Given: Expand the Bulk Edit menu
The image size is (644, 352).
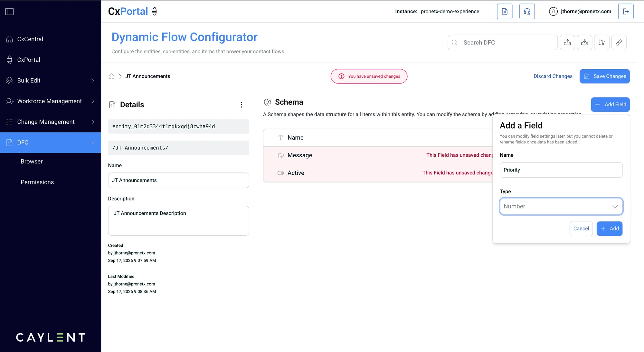Looking at the screenshot, I should pyautogui.click(x=51, y=80).
